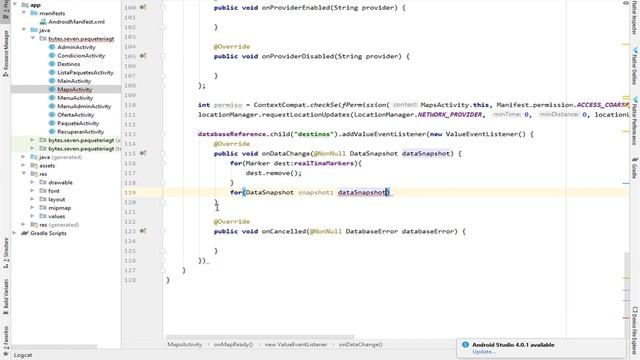Click the AndroidManifest.xml file icon

[x=43, y=22]
